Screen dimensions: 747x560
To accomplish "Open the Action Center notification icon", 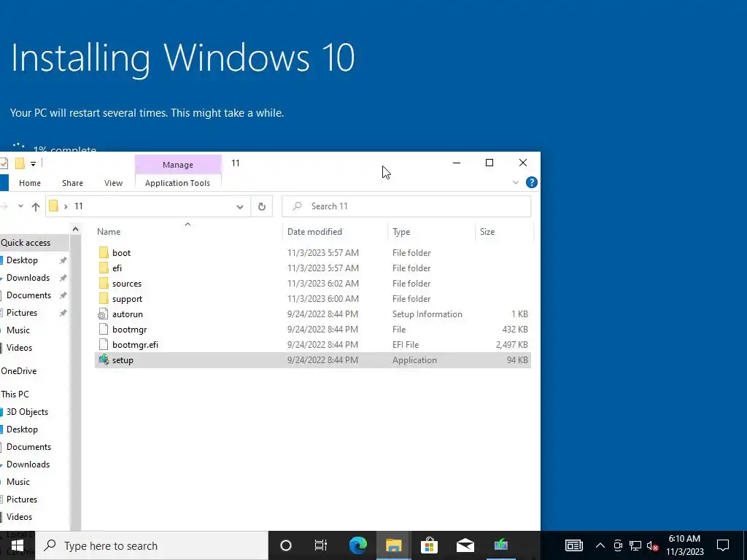I will click(x=723, y=545).
